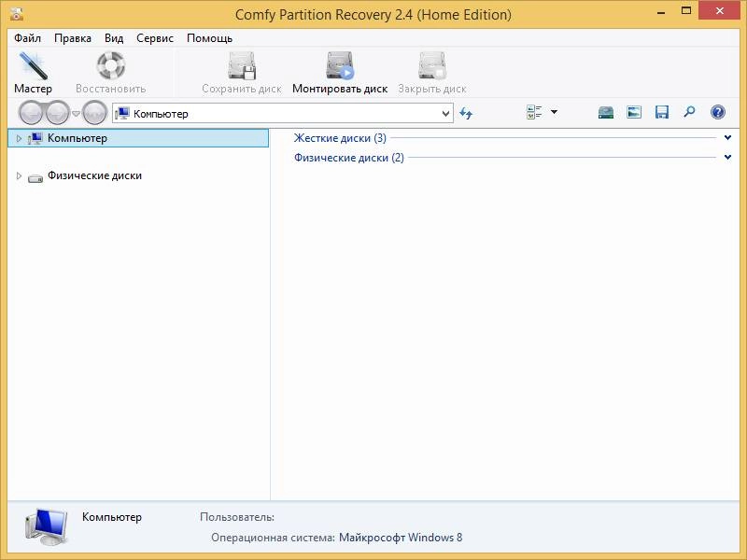This screenshot has height=560, width=747.
Task: Click the Компьютер label in bottom info panel
Action: point(112,517)
